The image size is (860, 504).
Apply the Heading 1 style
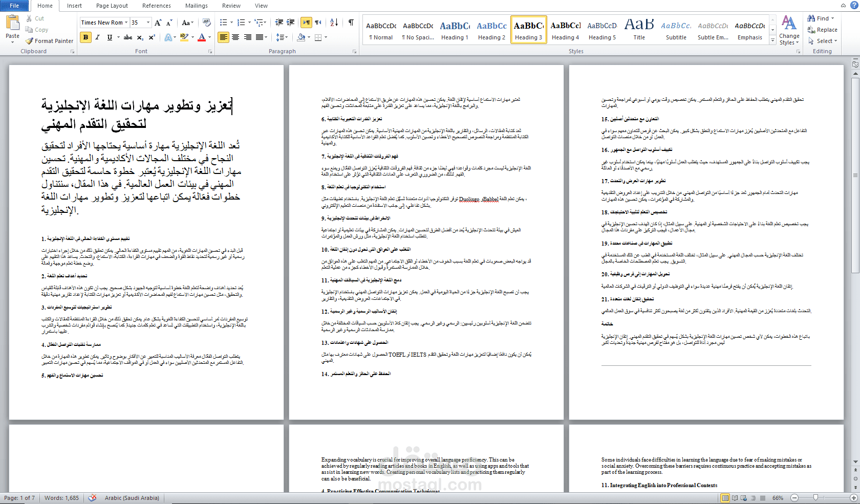pos(455,30)
